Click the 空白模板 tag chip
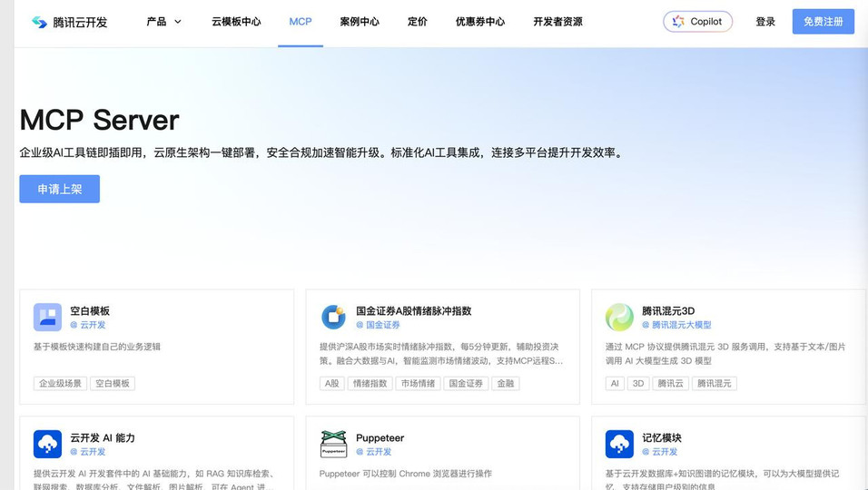The height and width of the screenshot is (490, 868). (x=113, y=383)
